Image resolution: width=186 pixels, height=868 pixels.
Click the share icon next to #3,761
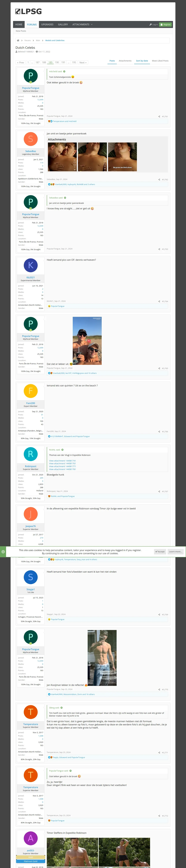159,117
